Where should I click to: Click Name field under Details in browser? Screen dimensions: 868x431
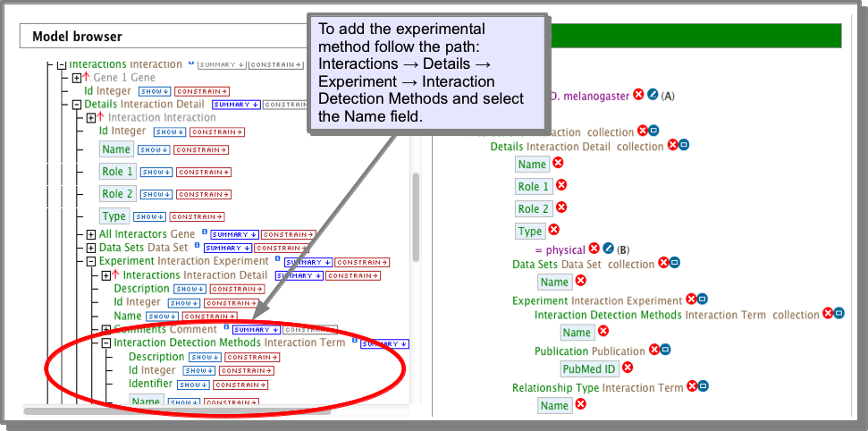coord(116,149)
